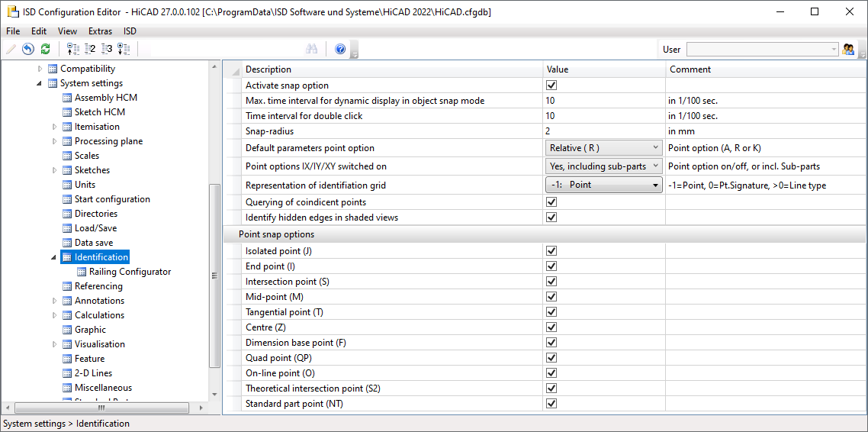868x432 pixels.
Task: Click the undo arrow toolbar icon
Action: 28,49
